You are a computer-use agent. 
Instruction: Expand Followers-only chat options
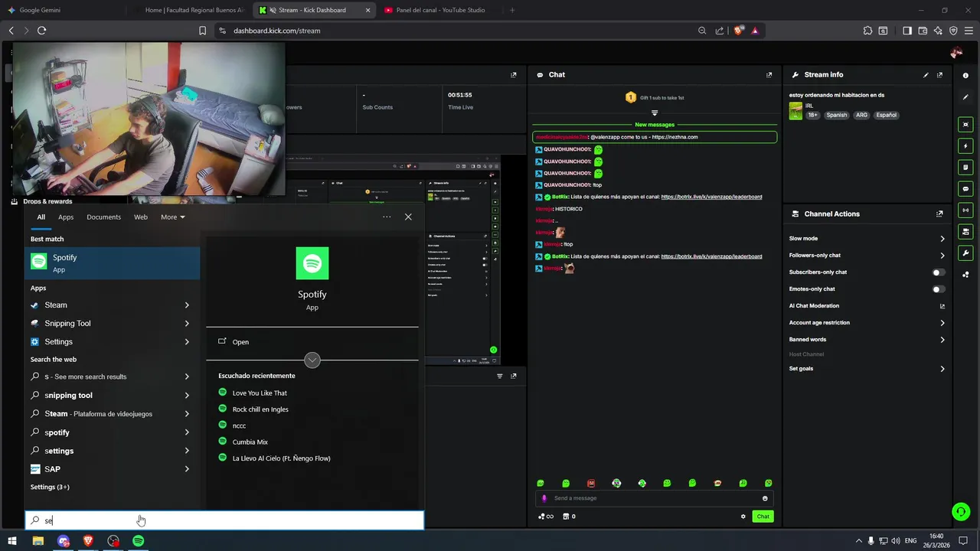942,256
